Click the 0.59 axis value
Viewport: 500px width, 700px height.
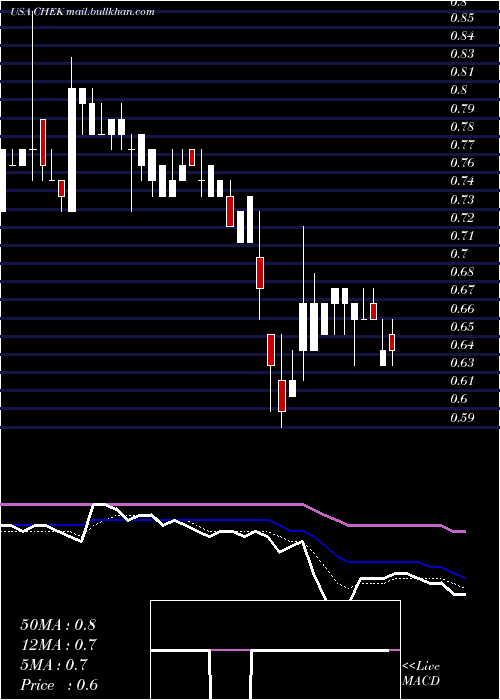461,418
